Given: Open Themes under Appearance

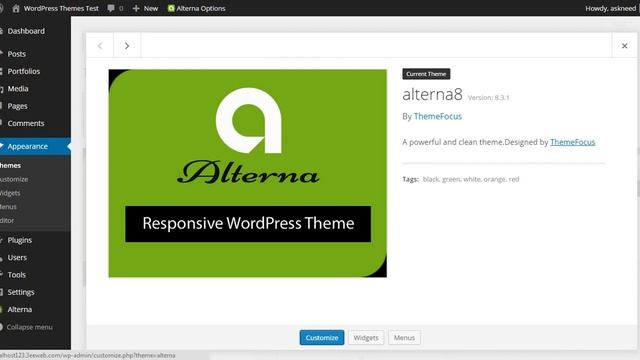Looking at the screenshot, I should [x=11, y=165].
